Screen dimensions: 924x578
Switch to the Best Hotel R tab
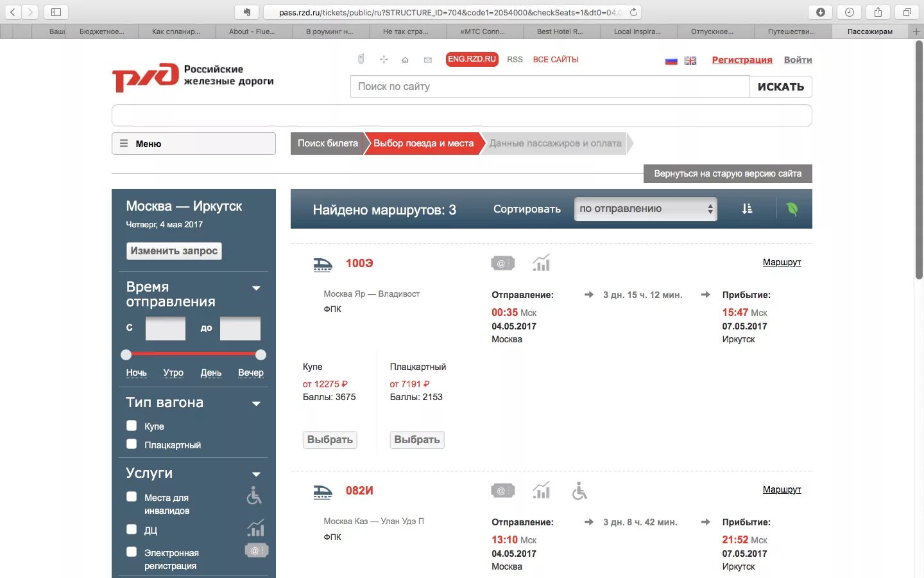click(x=560, y=31)
